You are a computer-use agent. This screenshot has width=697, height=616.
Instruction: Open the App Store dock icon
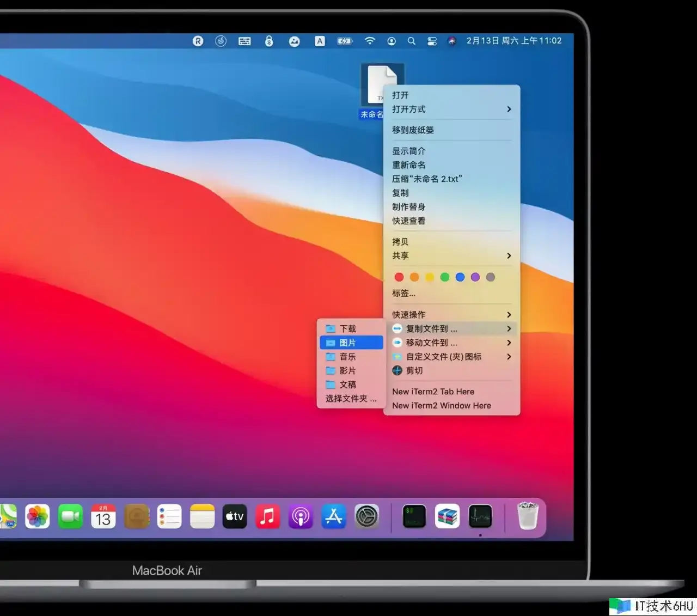[x=333, y=516]
